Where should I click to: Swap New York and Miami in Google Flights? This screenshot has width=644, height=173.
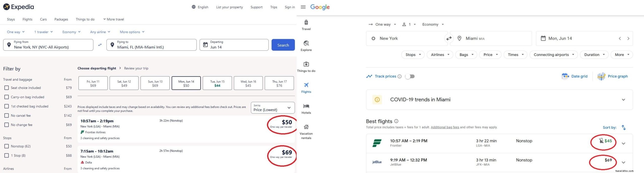click(449, 39)
